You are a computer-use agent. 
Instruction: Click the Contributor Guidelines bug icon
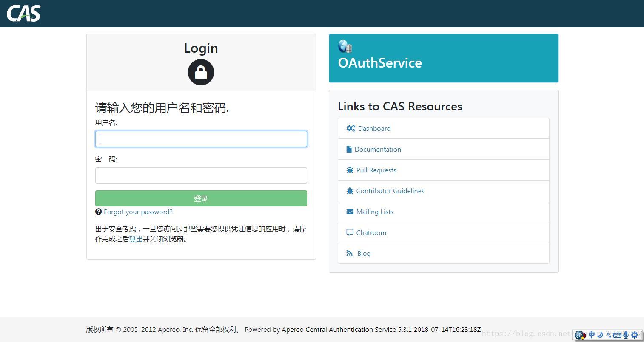coord(350,191)
